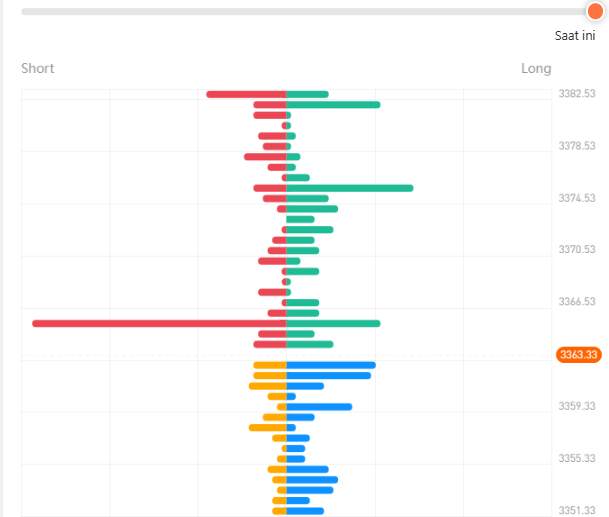Click the longest red short bar
This screenshot has height=517, width=609.
[159, 324]
